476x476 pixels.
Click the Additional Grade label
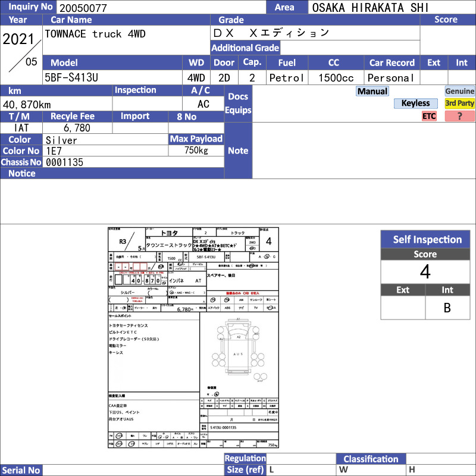click(x=245, y=48)
